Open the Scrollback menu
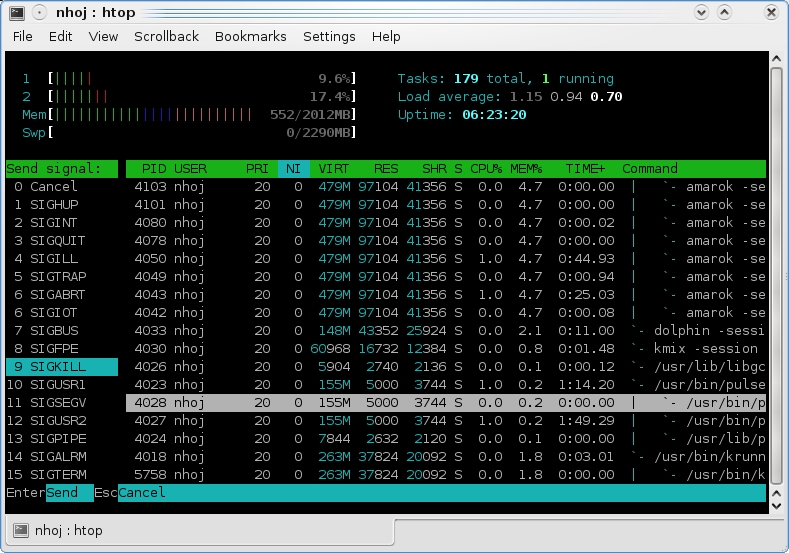This screenshot has width=789, height=553. click(x=166, y=36)
